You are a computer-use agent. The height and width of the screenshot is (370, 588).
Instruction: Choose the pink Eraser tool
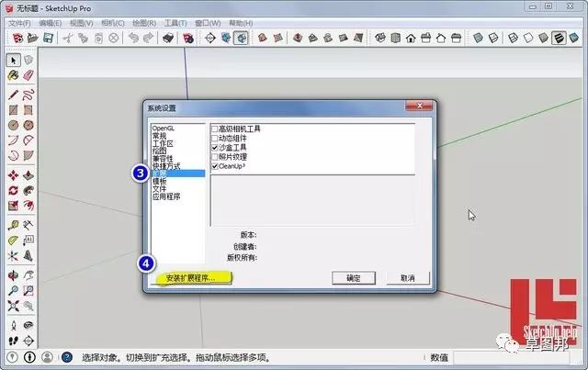coord(28,75)
